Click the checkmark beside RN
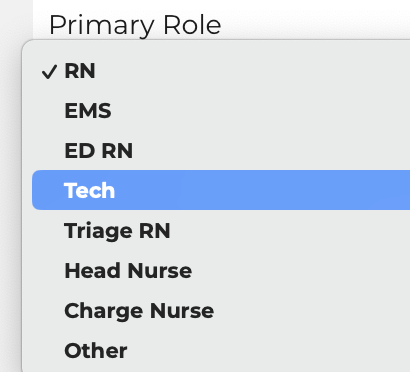Viewport: 410px width, 372px height. coord(49,72)
